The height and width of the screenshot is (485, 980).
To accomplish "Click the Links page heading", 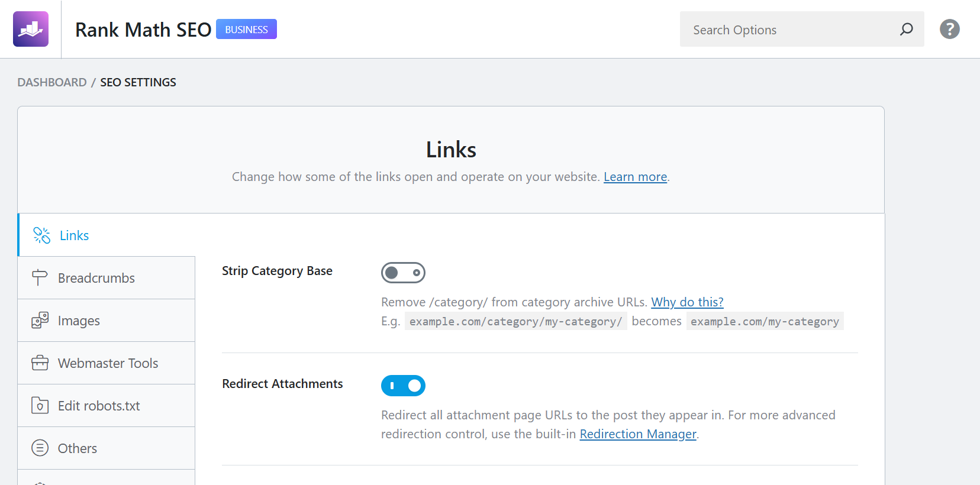I will pyautogui.click(x=451, y=150).
